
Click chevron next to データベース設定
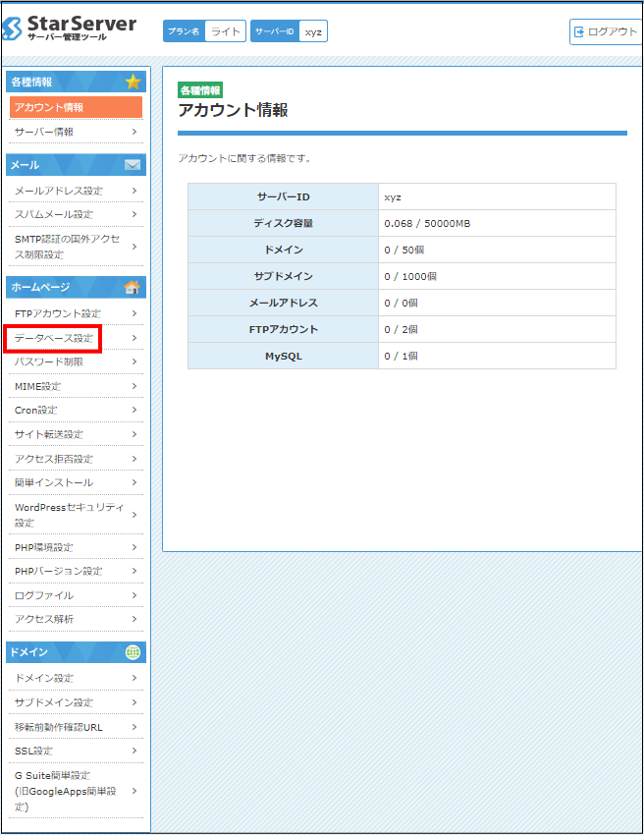[134, 338]
